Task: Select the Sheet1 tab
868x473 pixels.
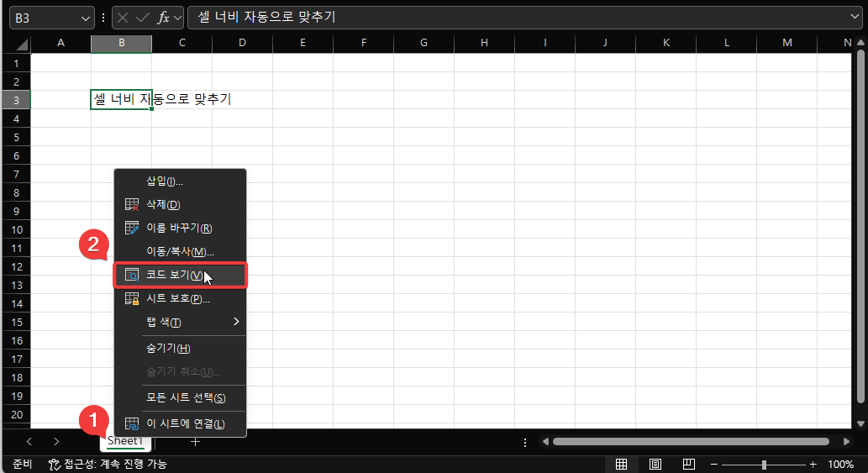Action: click(x=125, y=441)
